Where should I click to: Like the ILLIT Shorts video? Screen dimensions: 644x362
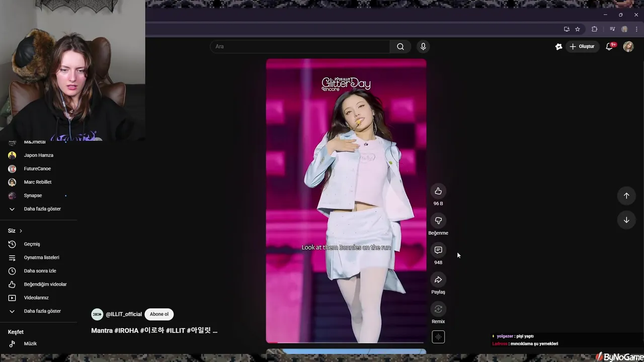coord(438,191)
